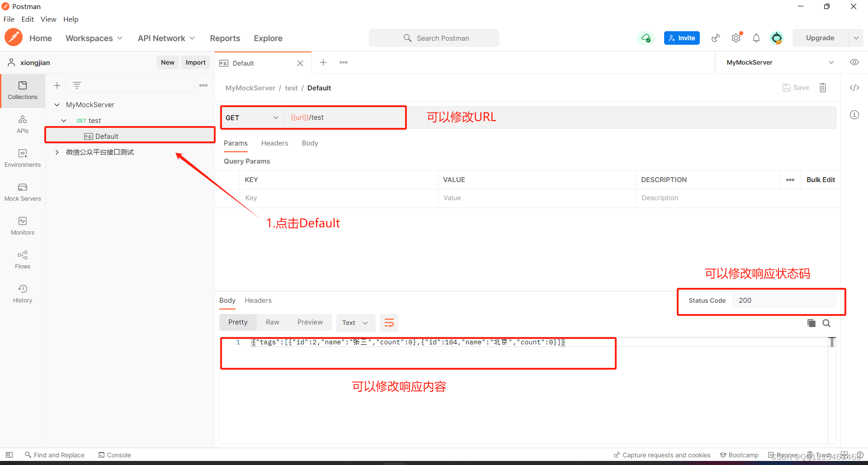Select the Preview response view
Screen dimensions: 868x465
[x=310, y=322]
